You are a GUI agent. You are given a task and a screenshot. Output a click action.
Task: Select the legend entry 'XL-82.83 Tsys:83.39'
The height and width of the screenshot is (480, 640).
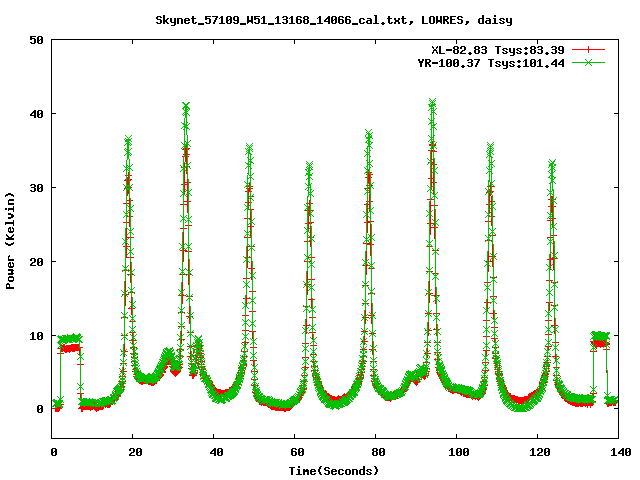click(498, 50)
